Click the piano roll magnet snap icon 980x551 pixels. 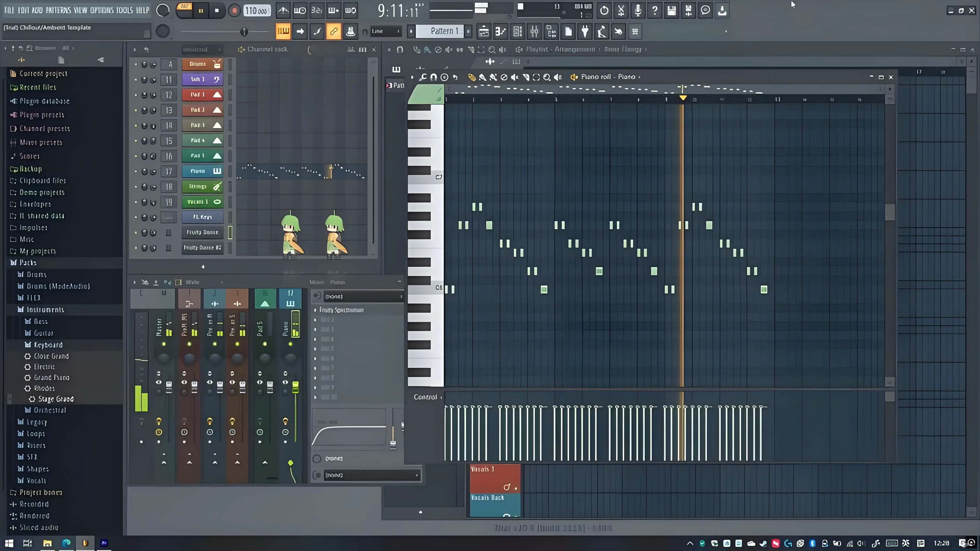coord(433,77)
